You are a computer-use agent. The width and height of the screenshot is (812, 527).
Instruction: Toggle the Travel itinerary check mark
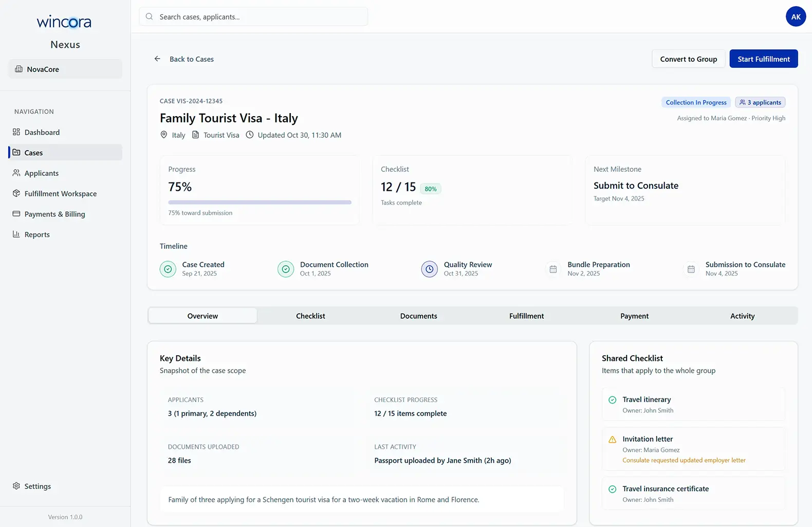point(612,400)
